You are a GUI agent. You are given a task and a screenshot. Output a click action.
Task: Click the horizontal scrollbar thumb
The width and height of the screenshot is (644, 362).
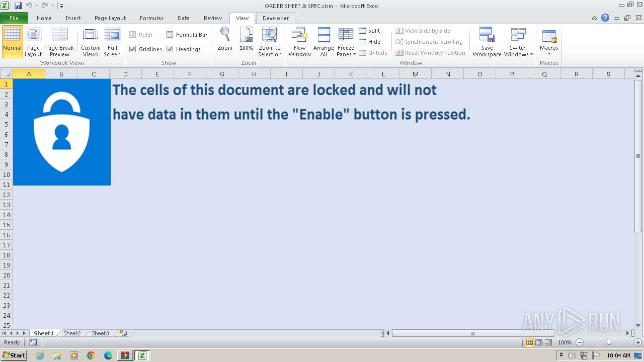(x=473, y=333)
